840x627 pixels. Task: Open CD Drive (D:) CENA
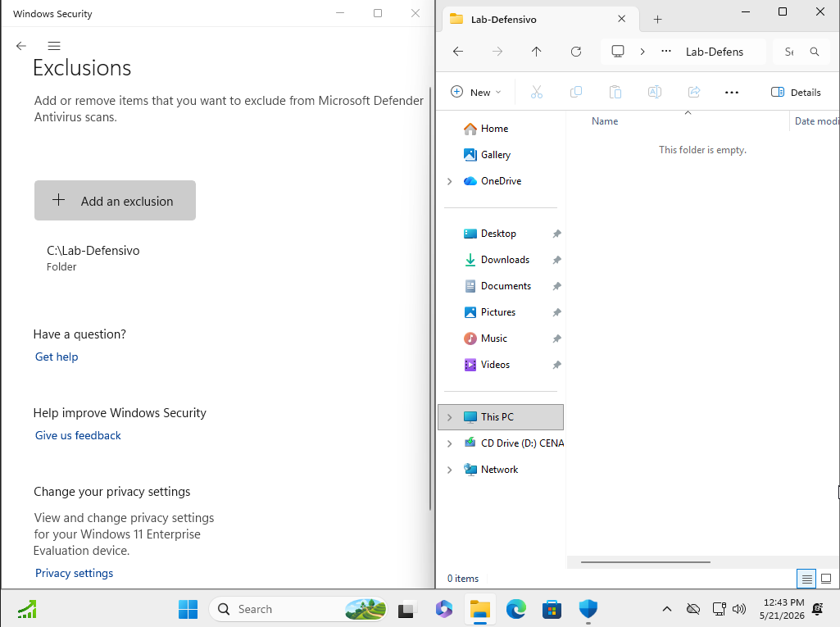click(x=522, y=443)
